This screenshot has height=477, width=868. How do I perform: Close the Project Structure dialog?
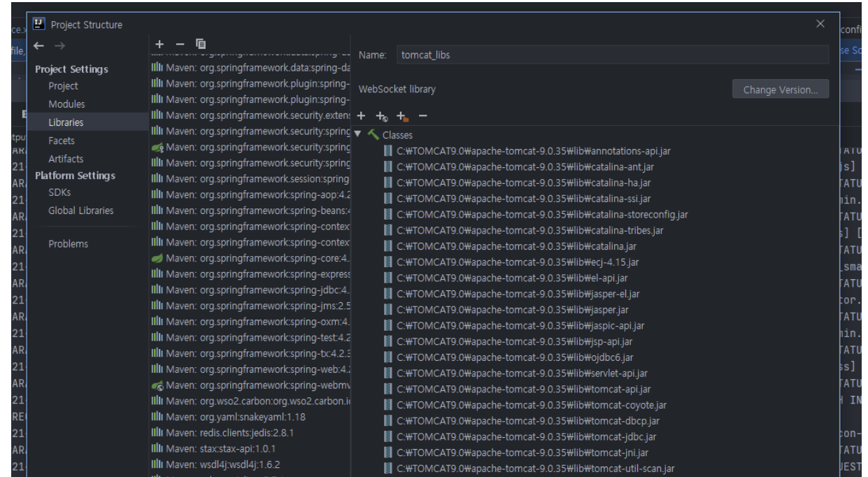pos(820,24)
